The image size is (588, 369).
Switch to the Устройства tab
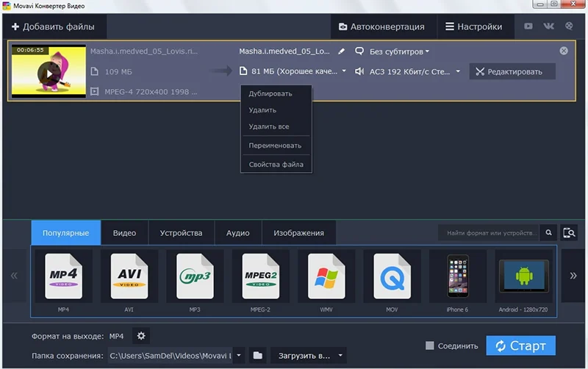[181, 233]
